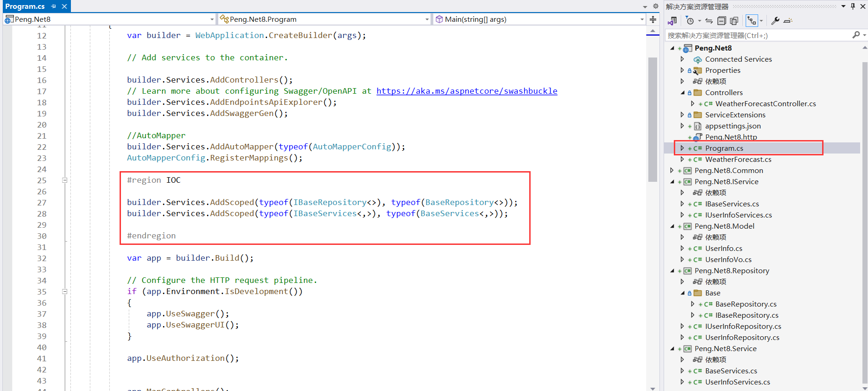868x391 pixels.
Task: Close the Solution Explorer panel
Action: 862,6
